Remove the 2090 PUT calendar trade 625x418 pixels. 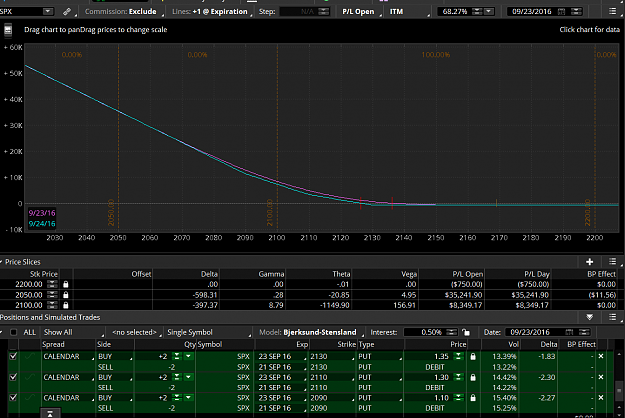pos(601,398)
